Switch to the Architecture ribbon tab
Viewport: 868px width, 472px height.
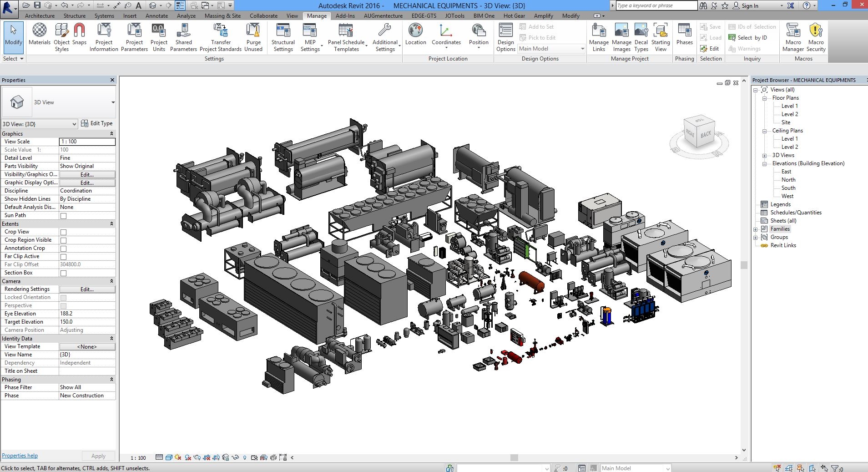point(39,15)
